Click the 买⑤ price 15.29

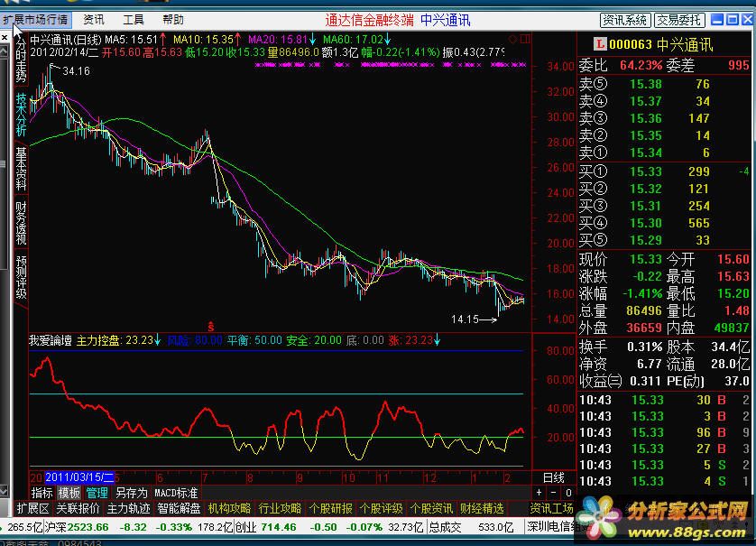[646, 240]
